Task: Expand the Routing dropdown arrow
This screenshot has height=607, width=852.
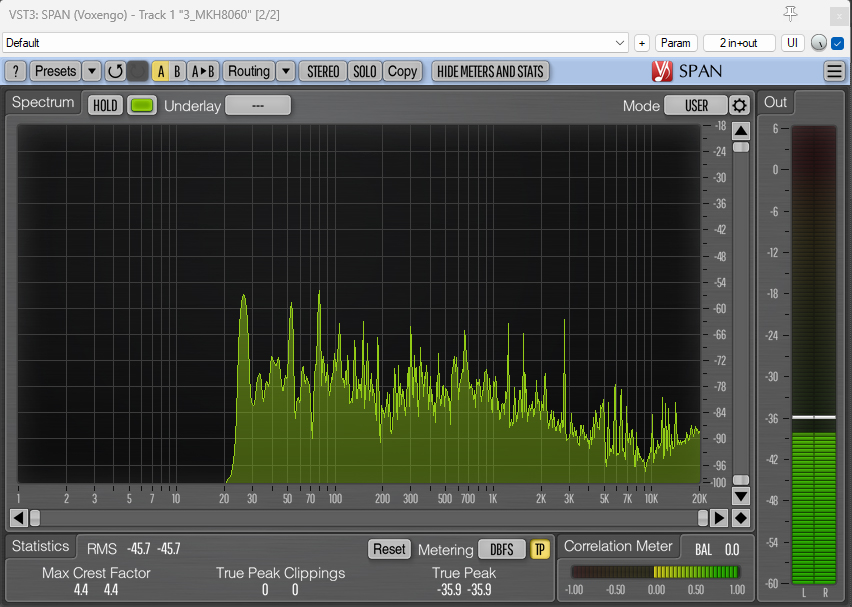Action: 285,71
